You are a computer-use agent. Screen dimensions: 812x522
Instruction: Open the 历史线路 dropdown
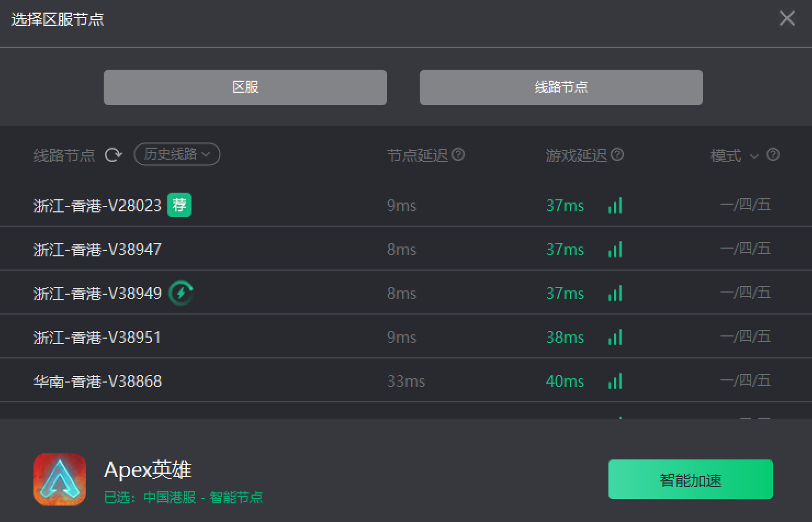pos(177,155)
